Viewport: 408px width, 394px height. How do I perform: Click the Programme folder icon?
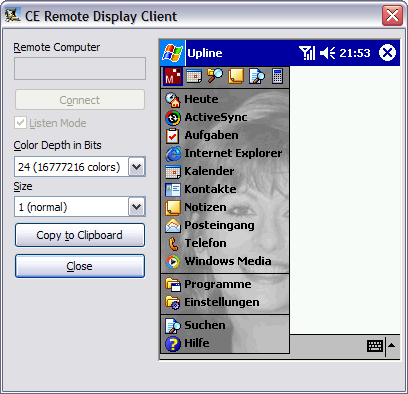(173, 284)
